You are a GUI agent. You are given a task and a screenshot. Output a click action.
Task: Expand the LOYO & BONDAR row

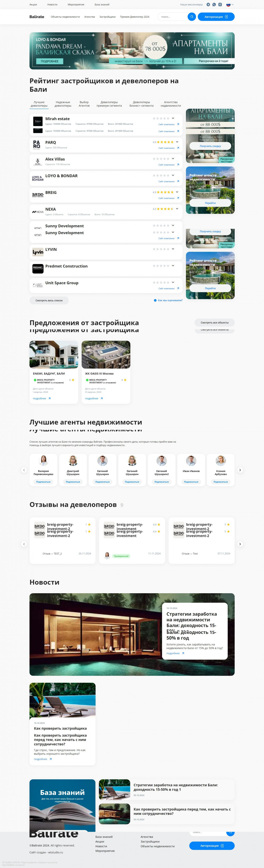pyautogui.click(x=173, y=175)
